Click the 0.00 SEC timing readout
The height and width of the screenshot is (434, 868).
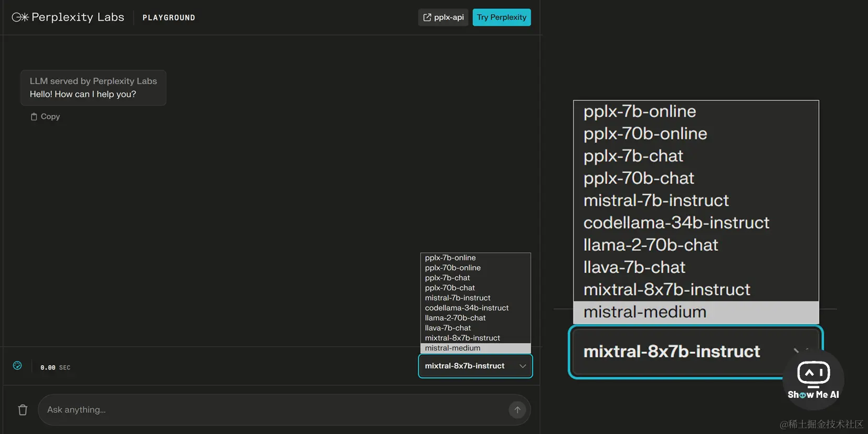(55, 367)
